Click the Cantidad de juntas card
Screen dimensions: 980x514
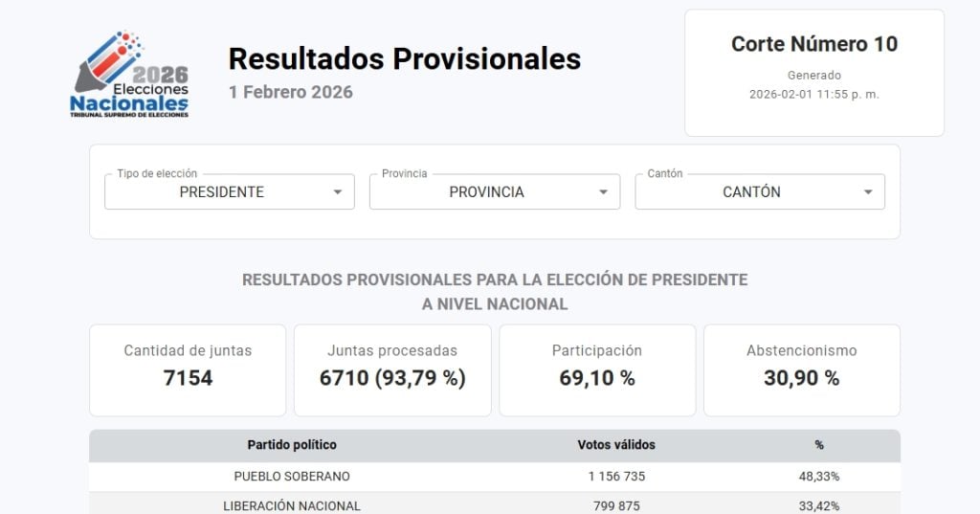[x=188, y=369]
